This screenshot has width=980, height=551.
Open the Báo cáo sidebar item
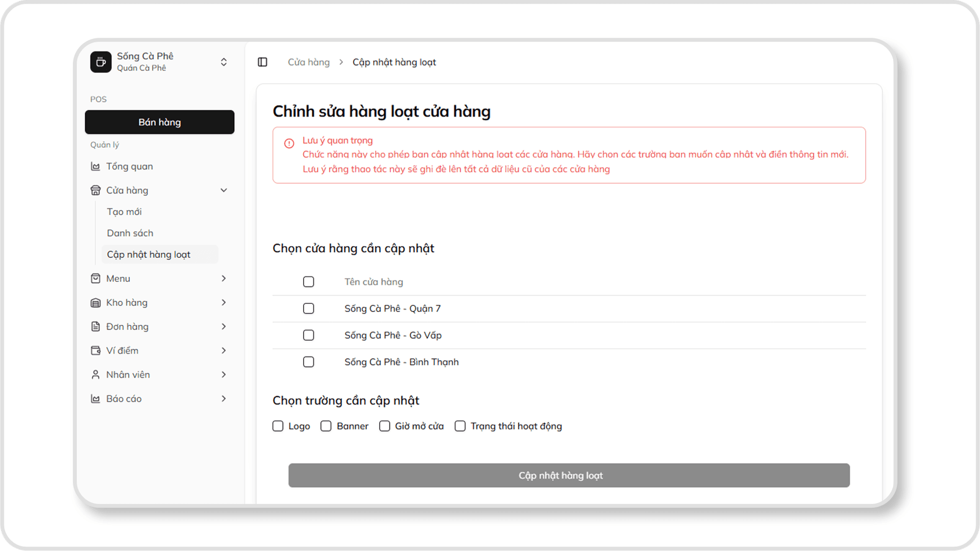[159, 398]
